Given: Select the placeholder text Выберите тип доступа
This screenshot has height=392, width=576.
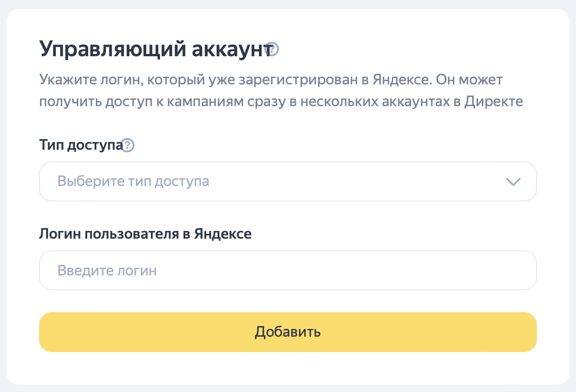Looking at the screenshot, I should click(134, 181).
